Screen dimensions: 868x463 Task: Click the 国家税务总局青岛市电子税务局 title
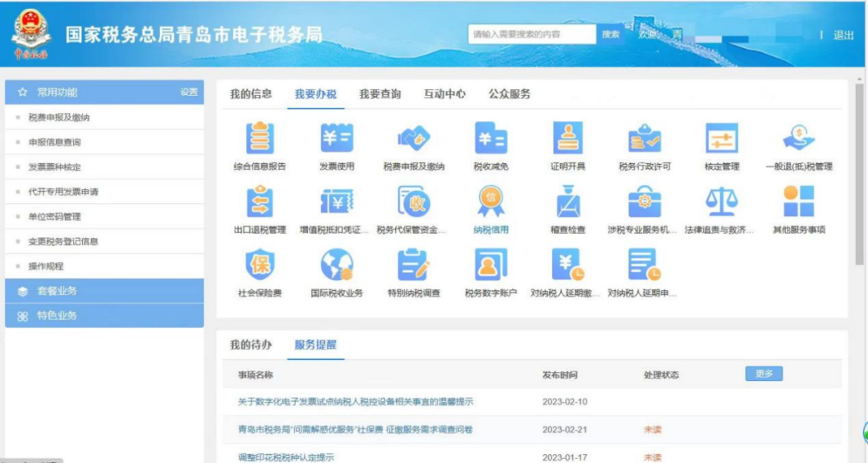click(x=194, y=35)
